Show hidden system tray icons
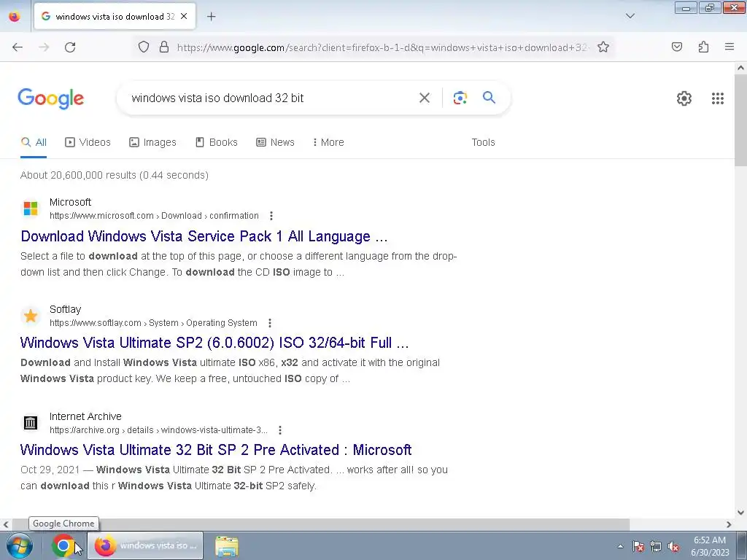Image resolution: width=747 pixels, height=560 pixels. point(620,546)
